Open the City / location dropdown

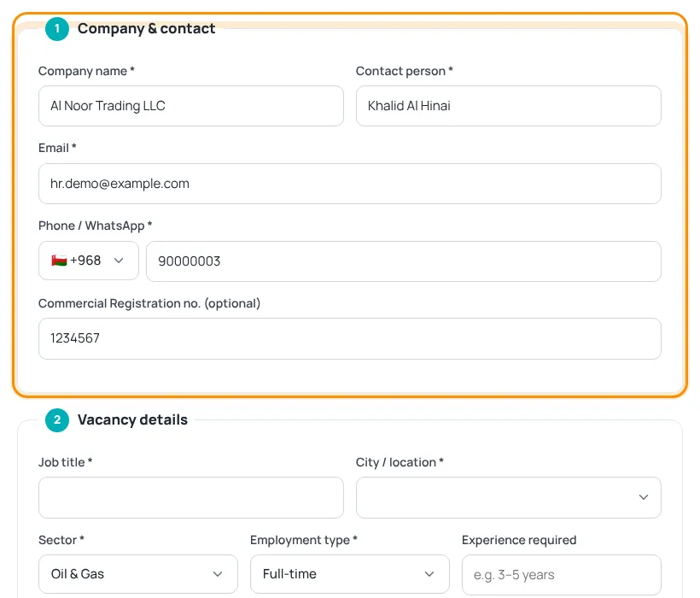point(509,497)
